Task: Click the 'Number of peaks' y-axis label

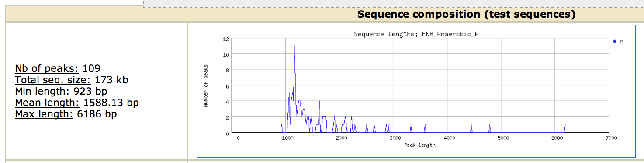Action: [205, 86]
